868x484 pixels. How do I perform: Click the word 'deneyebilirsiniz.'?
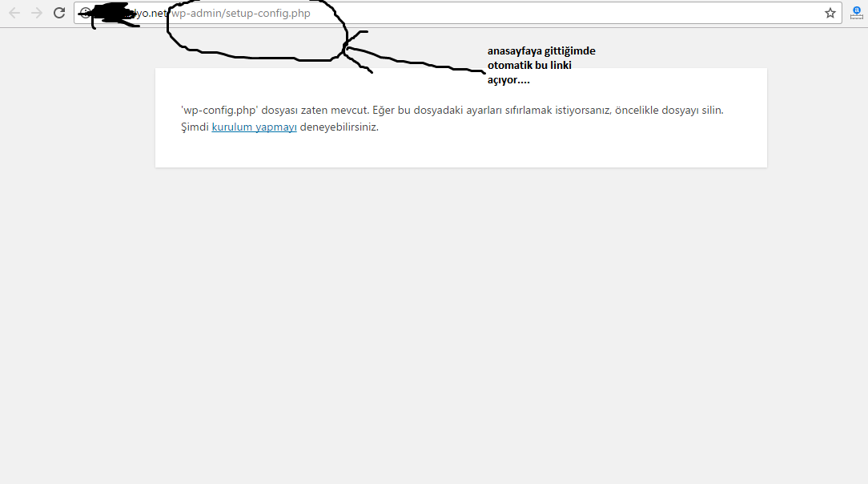pyautogui.click(x=340, y=127)
